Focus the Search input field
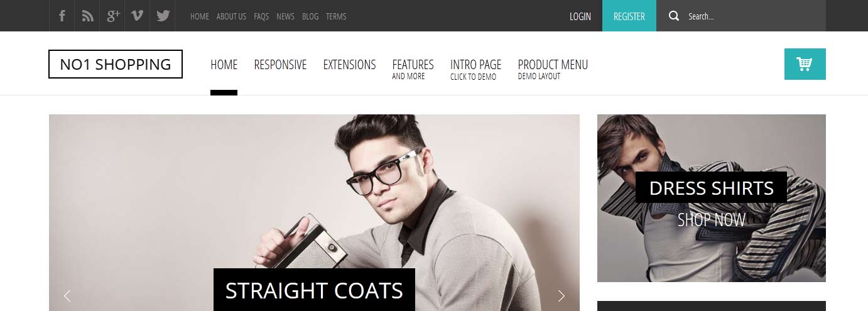Image resolution: width=868 pixels, height=311 pixels. pos(752,16)
